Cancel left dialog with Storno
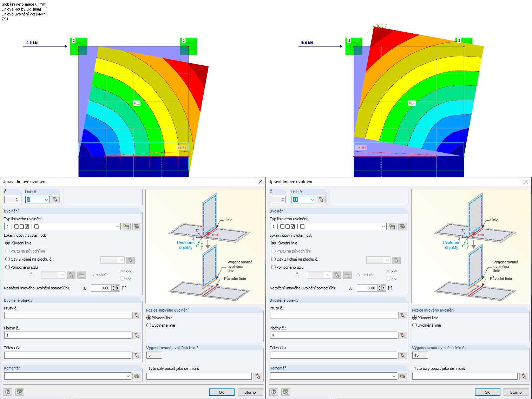The width and height of the screenshot is (532, 399). [250, 392]
